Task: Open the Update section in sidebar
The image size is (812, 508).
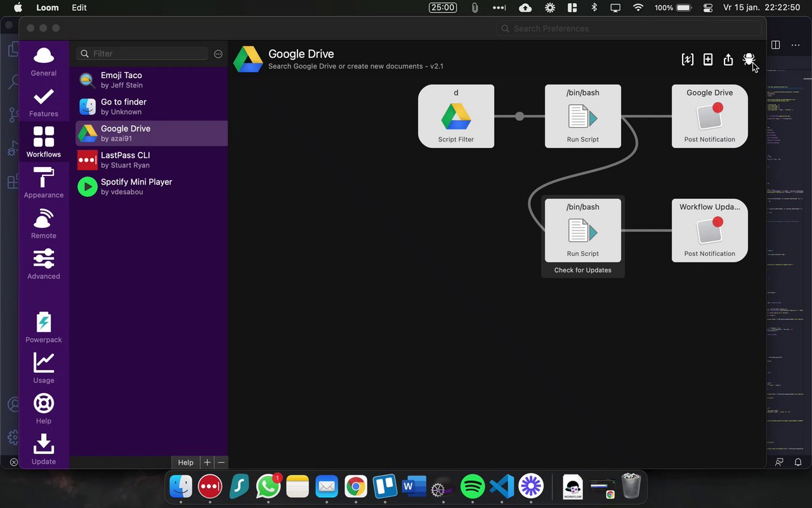Action: 44,450
